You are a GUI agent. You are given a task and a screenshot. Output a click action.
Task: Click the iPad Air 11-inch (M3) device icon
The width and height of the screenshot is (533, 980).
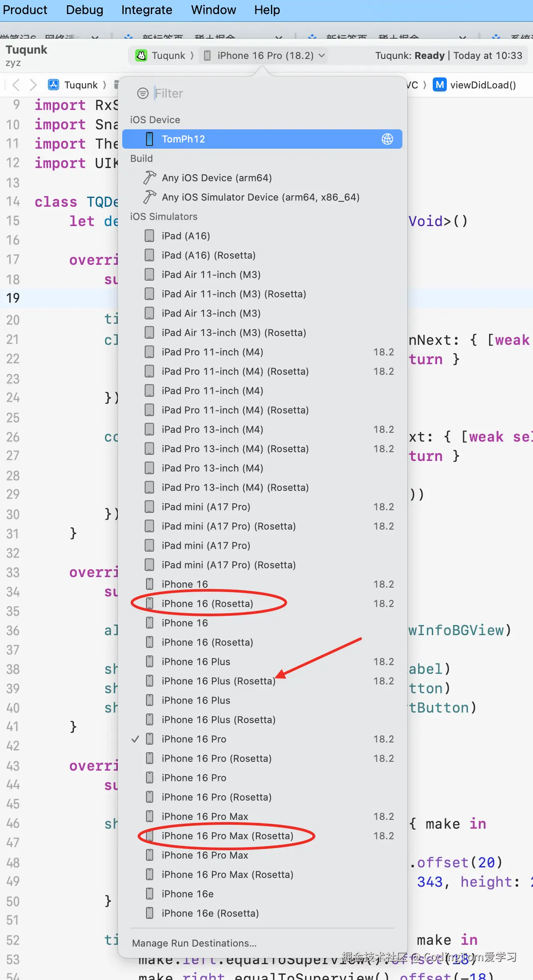pyautogui.click(x=150, y=274)
